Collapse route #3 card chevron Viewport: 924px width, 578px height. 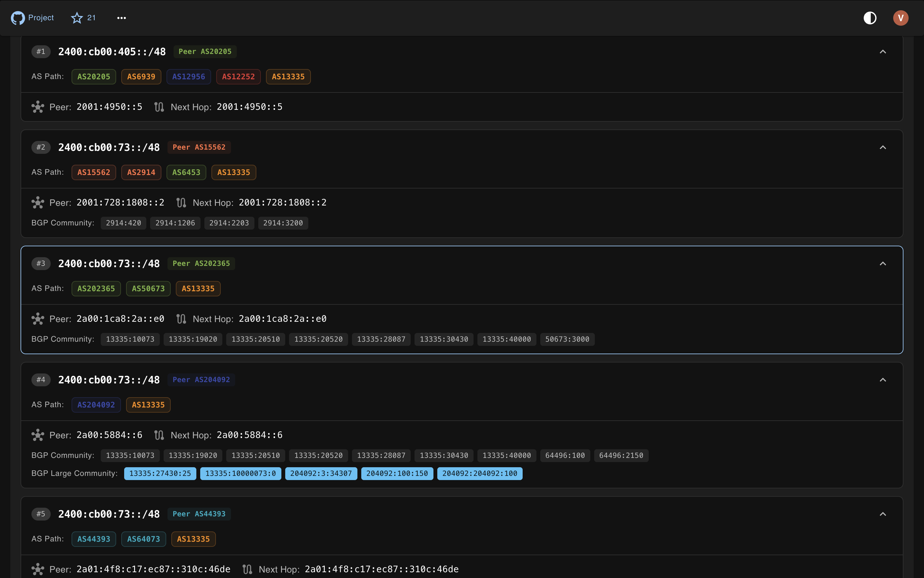pyautogui.click(x=883, y=263)
